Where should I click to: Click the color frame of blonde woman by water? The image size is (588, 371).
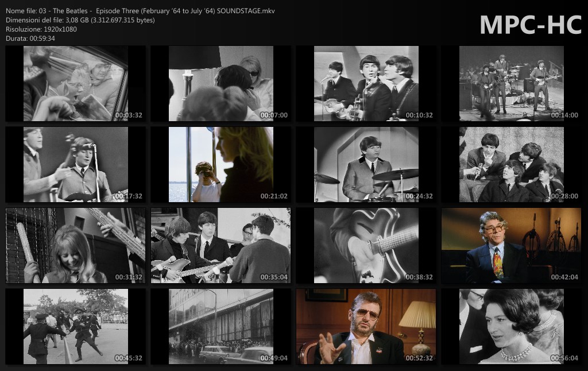point(220,164)
